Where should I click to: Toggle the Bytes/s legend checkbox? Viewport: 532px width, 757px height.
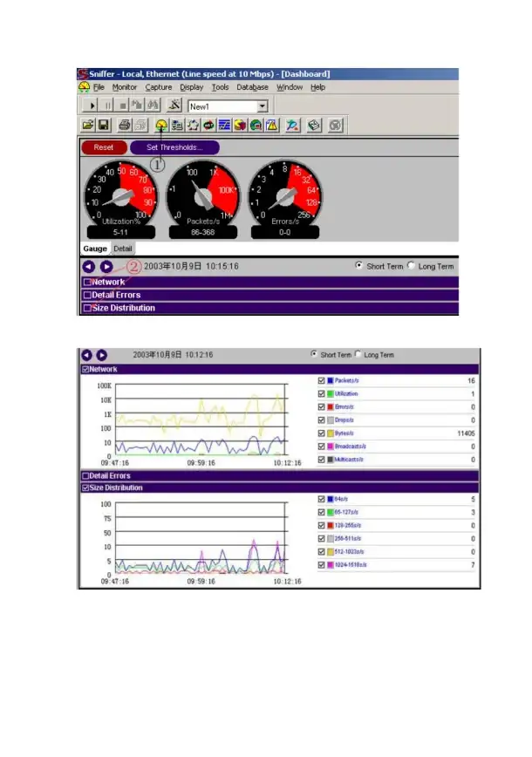(321, 433)
